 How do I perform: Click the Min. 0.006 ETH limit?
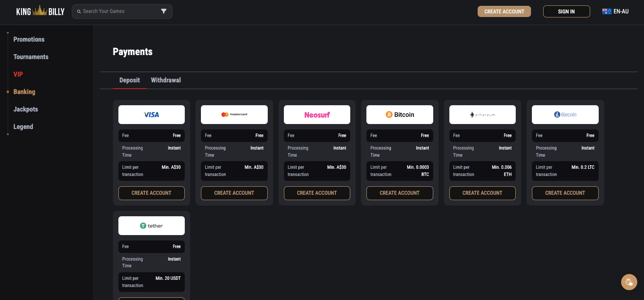pos(502,171)
